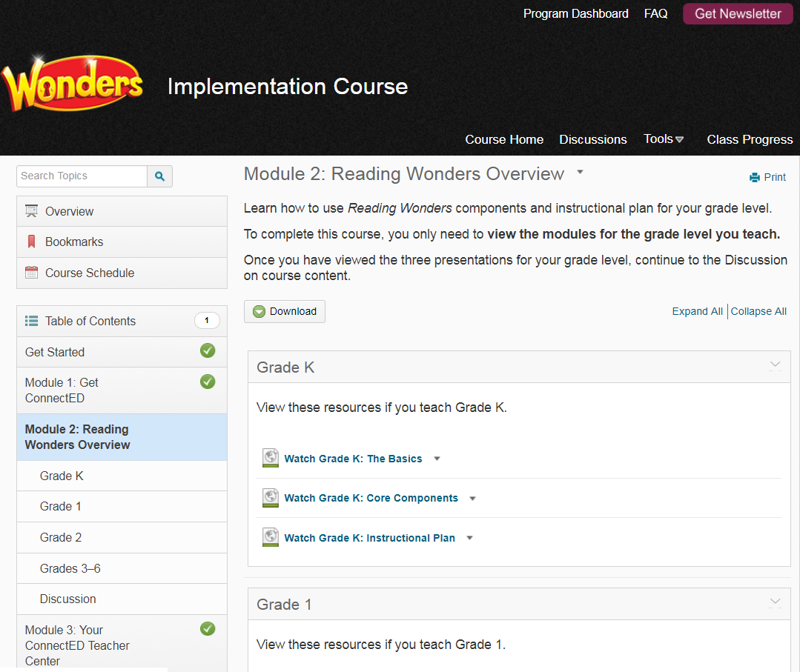Screen dimensions: 800x672
Task: Open the Tools dropdown menu
Action: 664,139
